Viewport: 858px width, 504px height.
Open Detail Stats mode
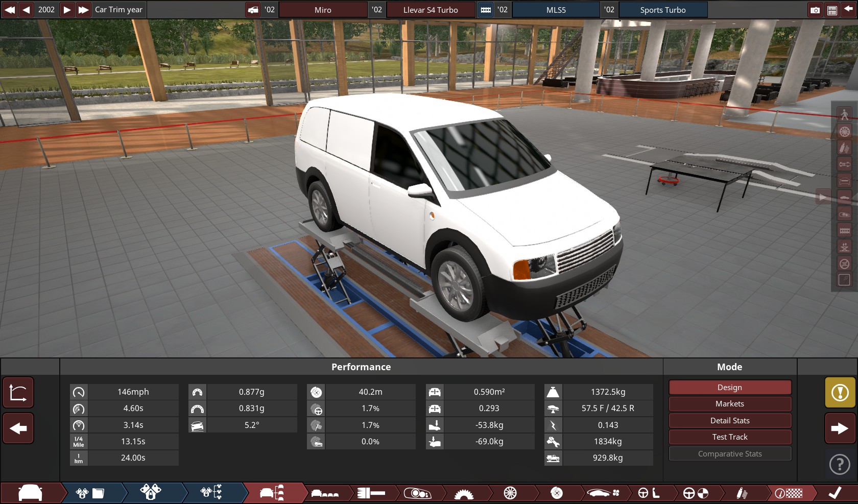[x=730, y=421]
